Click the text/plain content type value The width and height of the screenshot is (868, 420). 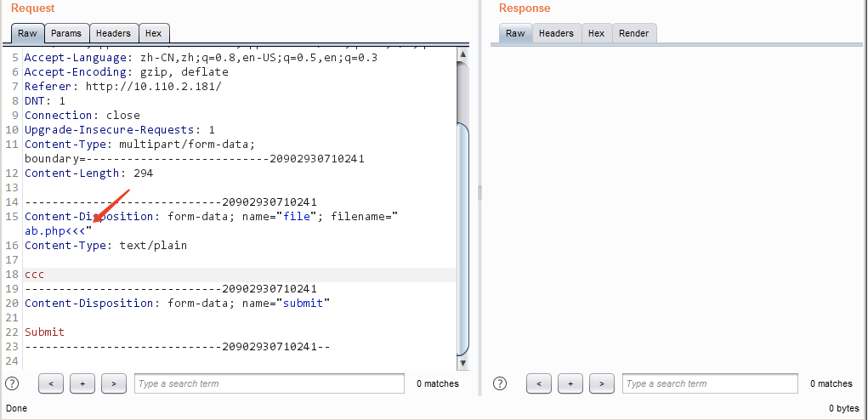click(153, 245)
